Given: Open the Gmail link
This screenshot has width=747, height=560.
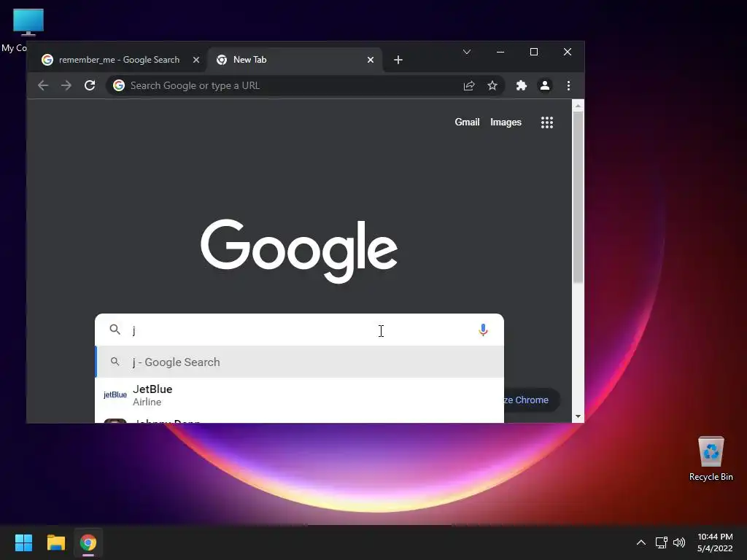Looking at the screenshot, I should 467,122.
